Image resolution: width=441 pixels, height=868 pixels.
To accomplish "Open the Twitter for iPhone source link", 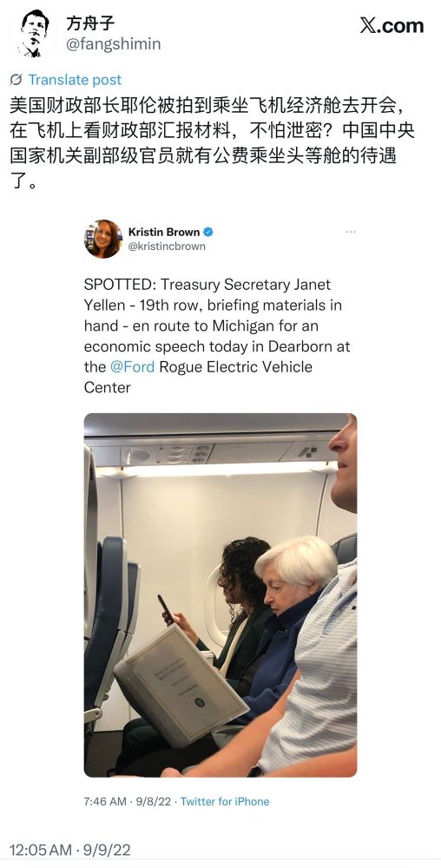I will pos(225,801).
